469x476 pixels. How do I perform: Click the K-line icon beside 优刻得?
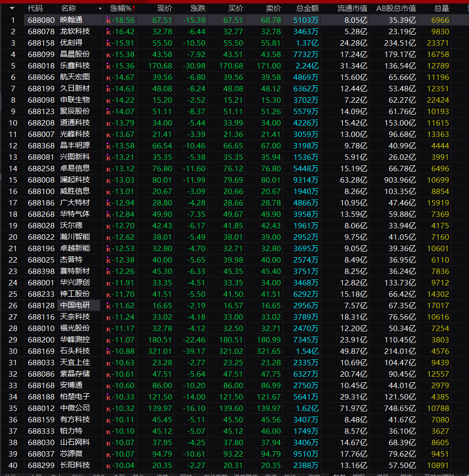point(108,43)
